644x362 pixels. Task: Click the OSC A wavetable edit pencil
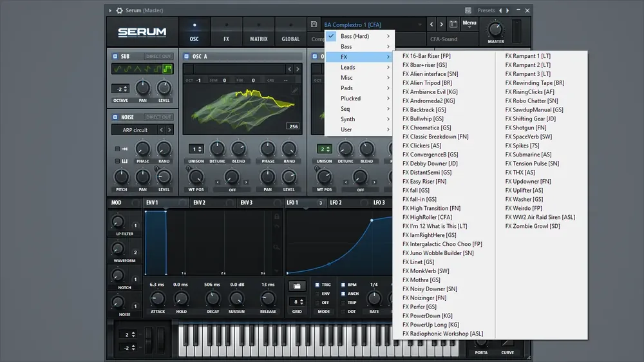(295, 90)
